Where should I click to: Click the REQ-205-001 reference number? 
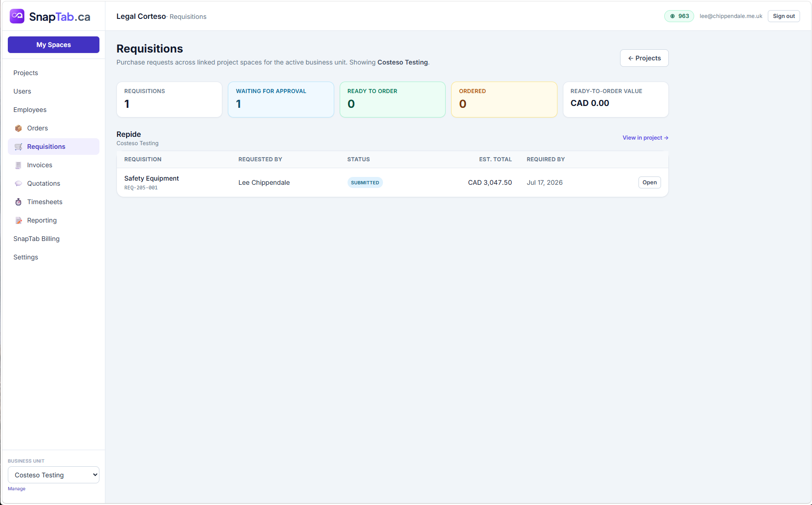[141, 188]
